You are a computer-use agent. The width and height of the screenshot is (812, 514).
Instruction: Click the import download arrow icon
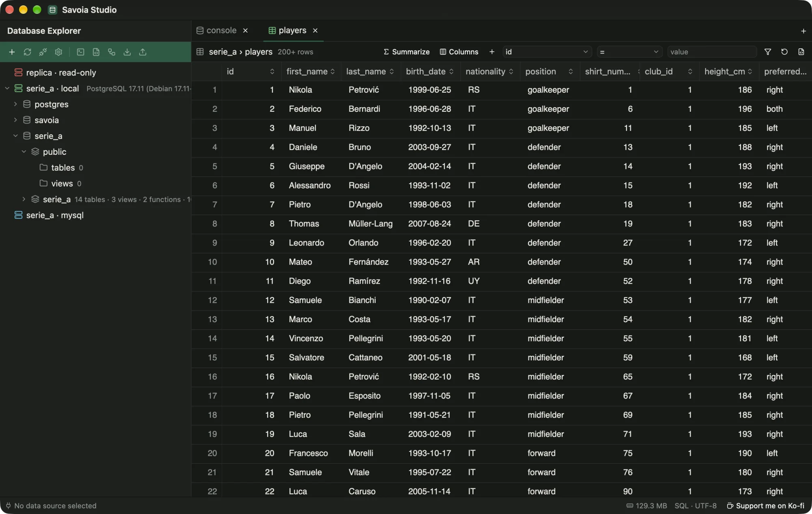click(x=127, y=52)
